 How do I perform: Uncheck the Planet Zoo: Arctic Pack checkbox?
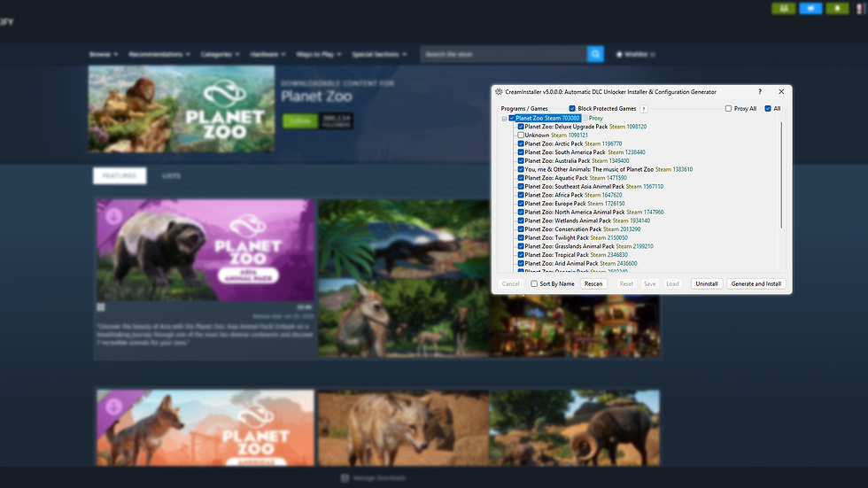(x=521, y=143)
